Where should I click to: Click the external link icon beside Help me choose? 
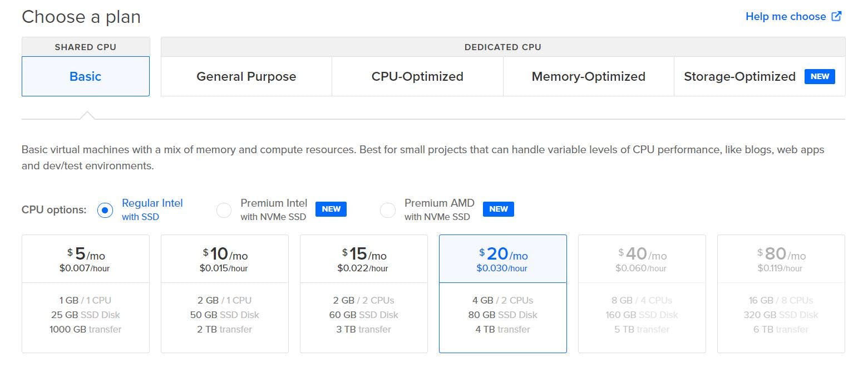pos(836,16)
